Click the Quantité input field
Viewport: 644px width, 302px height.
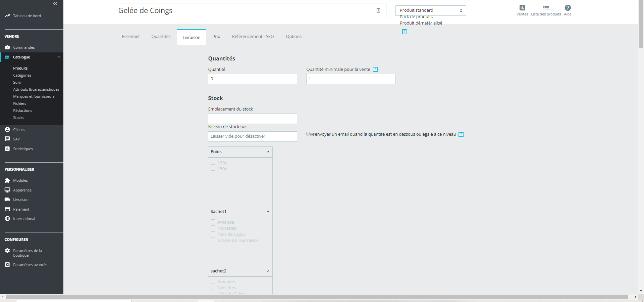tap(253, 79)
